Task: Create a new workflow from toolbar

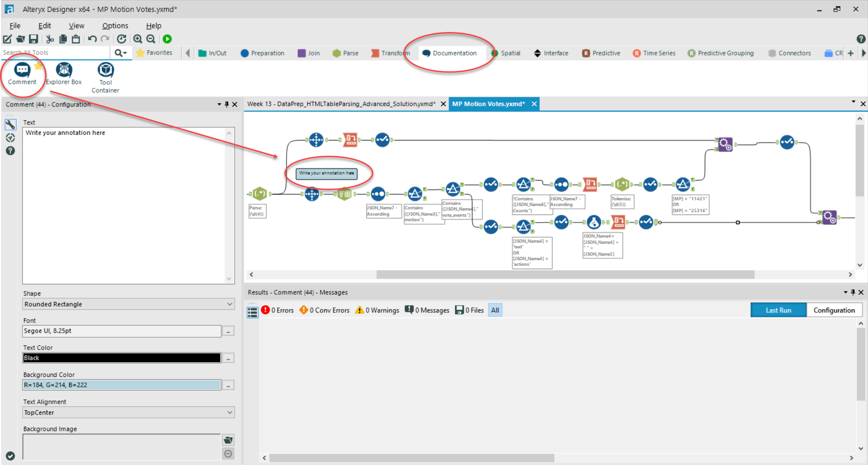Action: tap(8, 39)
